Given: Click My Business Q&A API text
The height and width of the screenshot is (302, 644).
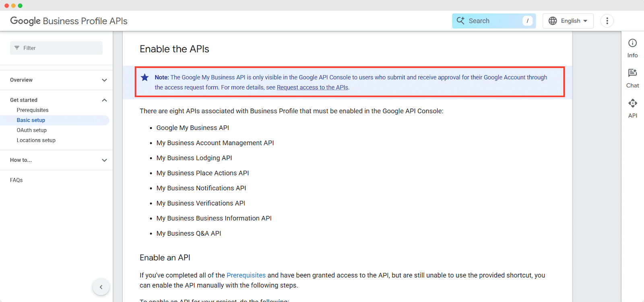Looking at the screenshot, I should (x=189, y=234).
